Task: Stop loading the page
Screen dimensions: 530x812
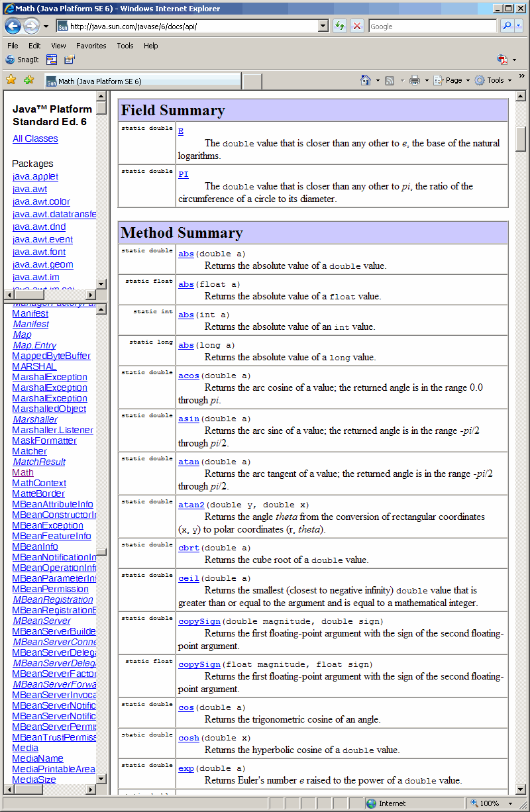Action: [x=356, y=26]
